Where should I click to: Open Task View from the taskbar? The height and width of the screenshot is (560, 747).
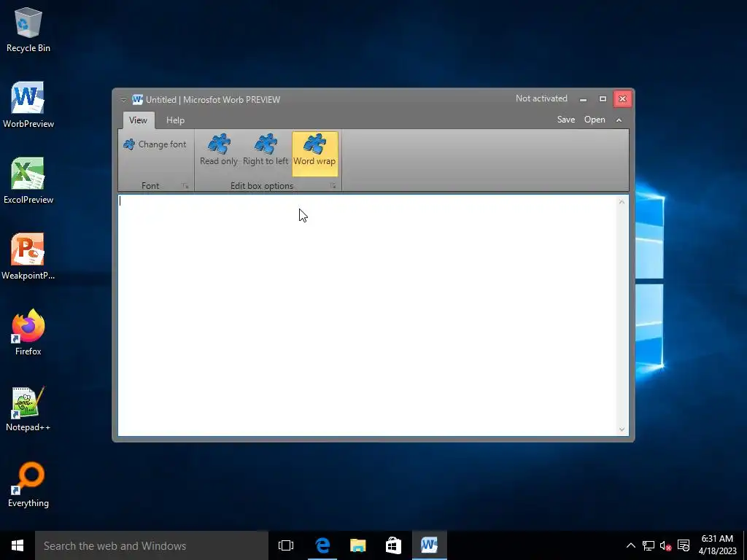pos(286,545)
